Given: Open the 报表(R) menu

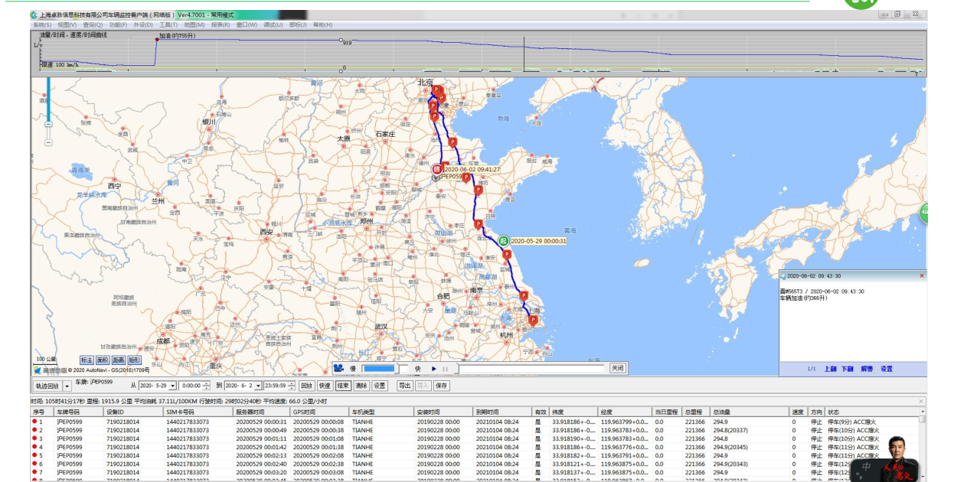Looking at the screenshot, I should tap(220, 24).
